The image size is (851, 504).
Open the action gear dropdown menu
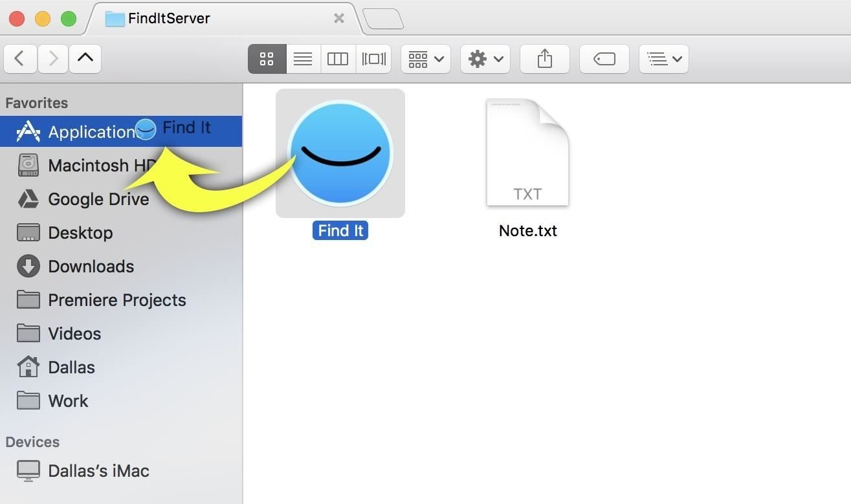[x=484, y=58]
